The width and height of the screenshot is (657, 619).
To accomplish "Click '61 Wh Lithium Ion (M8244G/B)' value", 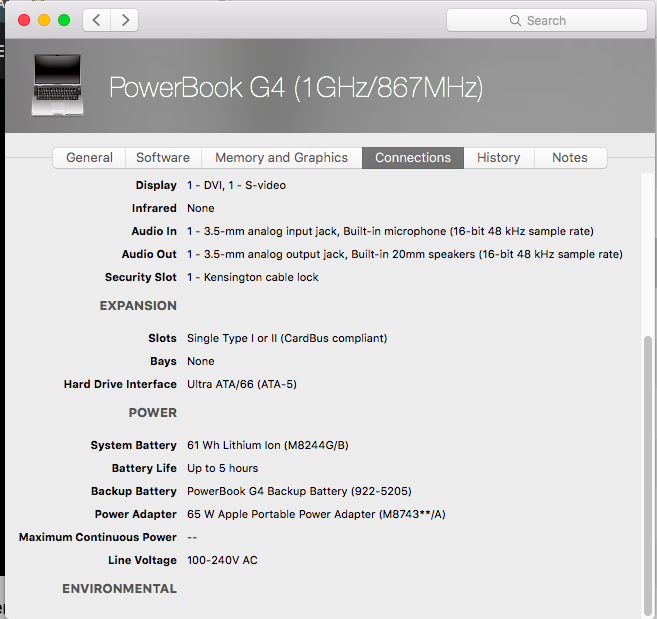I will [x=268, y=445].
